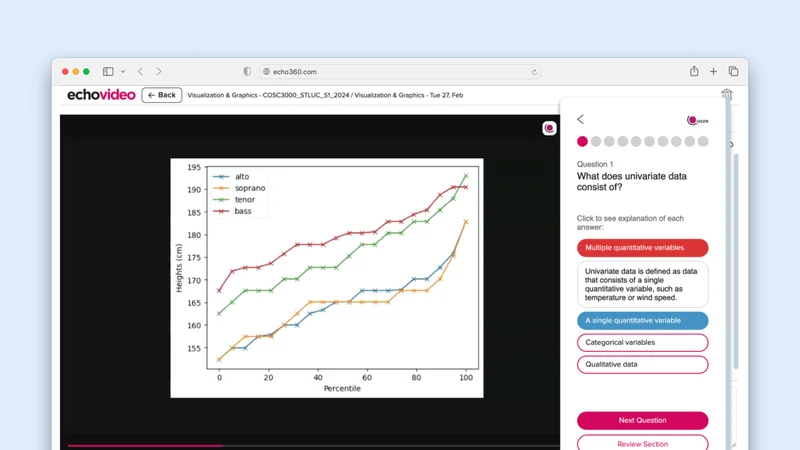Click the Safari sidebar toggle icon

pos(108,72)
